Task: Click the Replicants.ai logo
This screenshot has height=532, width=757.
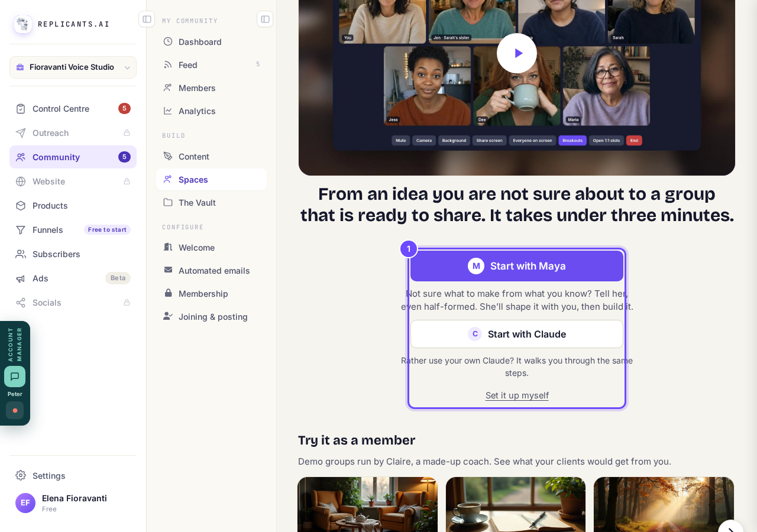Action: click(62, 24)
